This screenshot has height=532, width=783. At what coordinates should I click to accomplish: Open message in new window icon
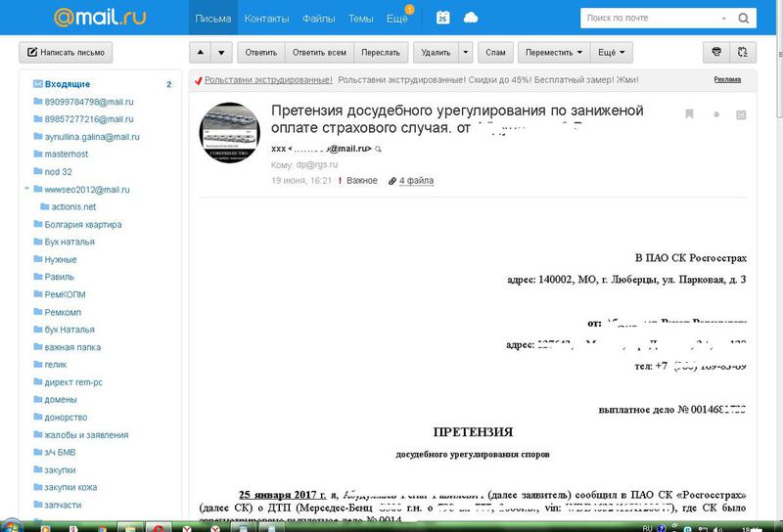coord(743,53)
